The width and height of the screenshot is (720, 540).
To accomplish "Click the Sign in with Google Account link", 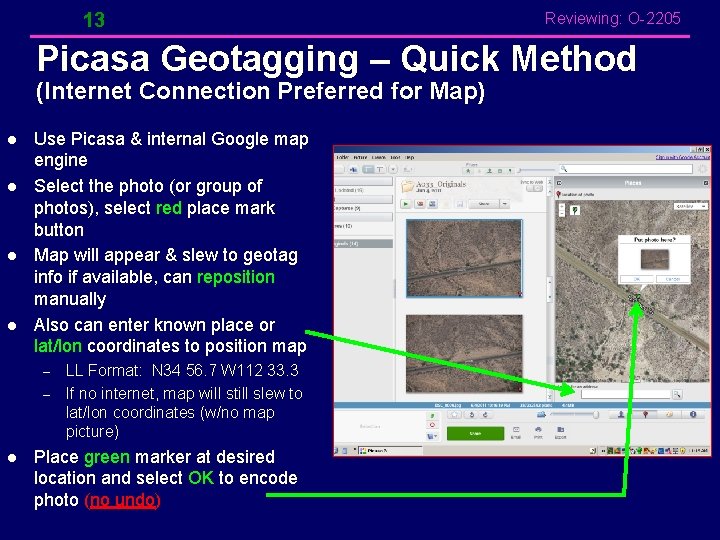I will 683,157.
